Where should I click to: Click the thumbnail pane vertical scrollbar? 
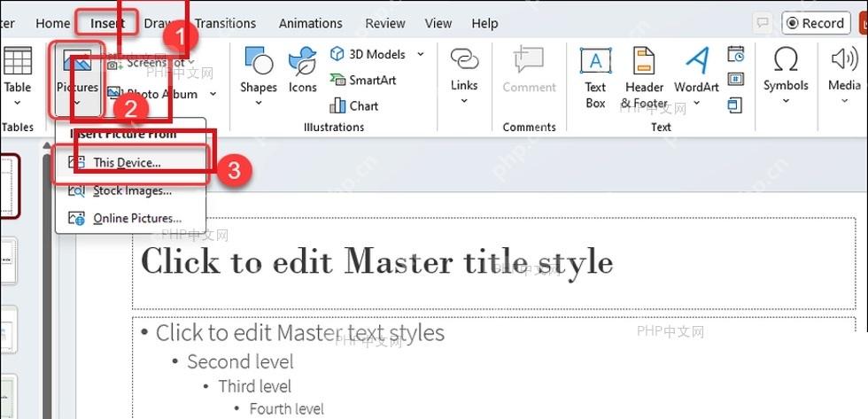coord(47,285)
